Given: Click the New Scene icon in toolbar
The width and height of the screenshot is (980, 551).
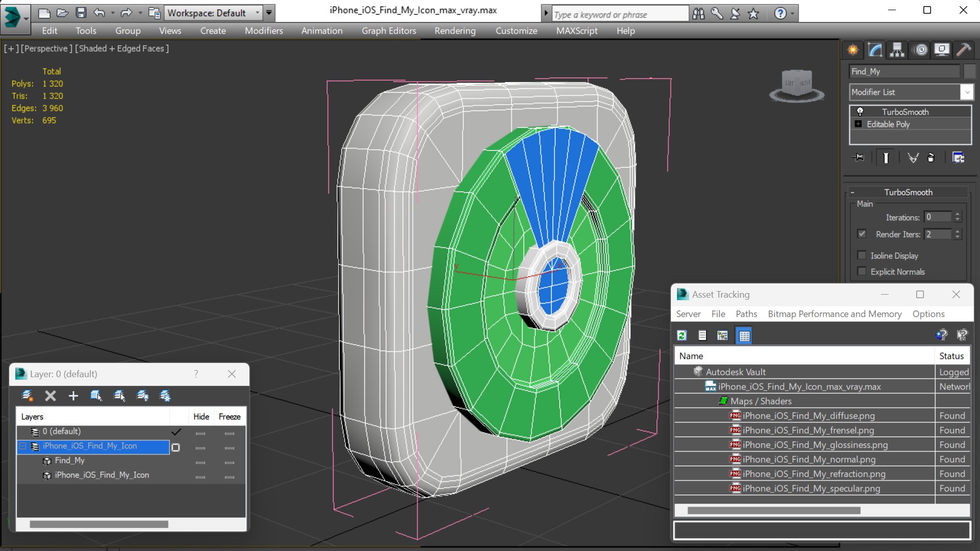Looking at the screenshot, I should [x=44, y=13].
